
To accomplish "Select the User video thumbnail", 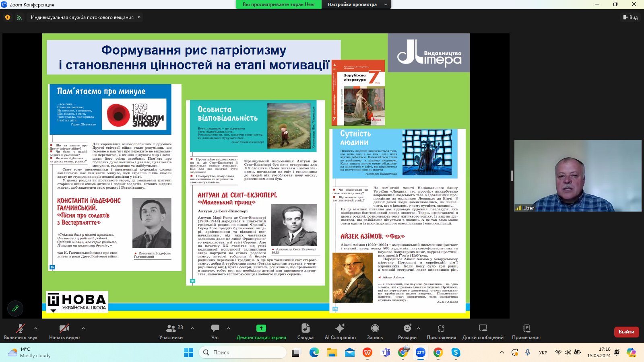I will click(x=578, y=176).
